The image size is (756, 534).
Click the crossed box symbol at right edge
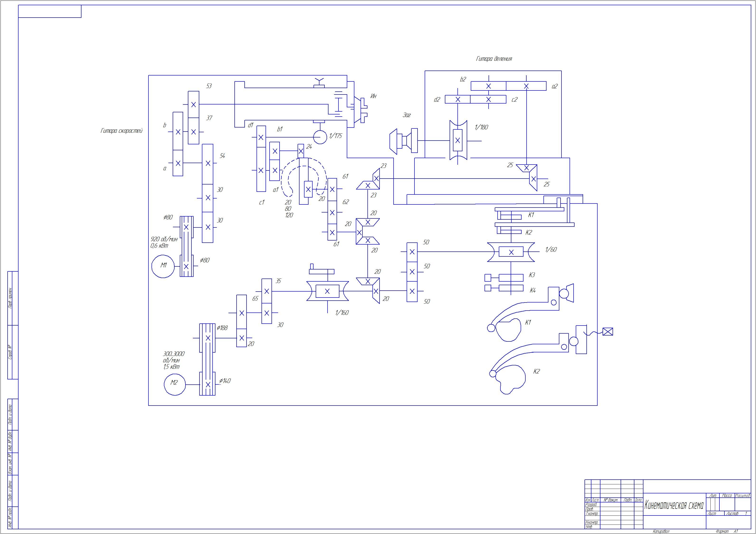pos(608,331)
